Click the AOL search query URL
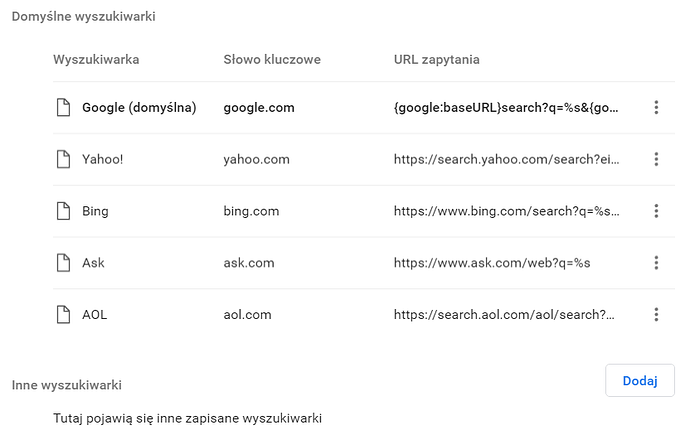690x435 pixels. (504, 314)
